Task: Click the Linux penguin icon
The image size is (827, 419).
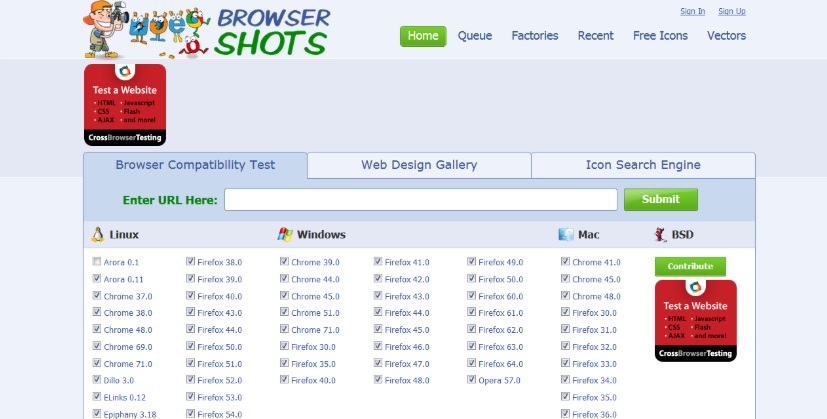Action: tap(98, 235)
